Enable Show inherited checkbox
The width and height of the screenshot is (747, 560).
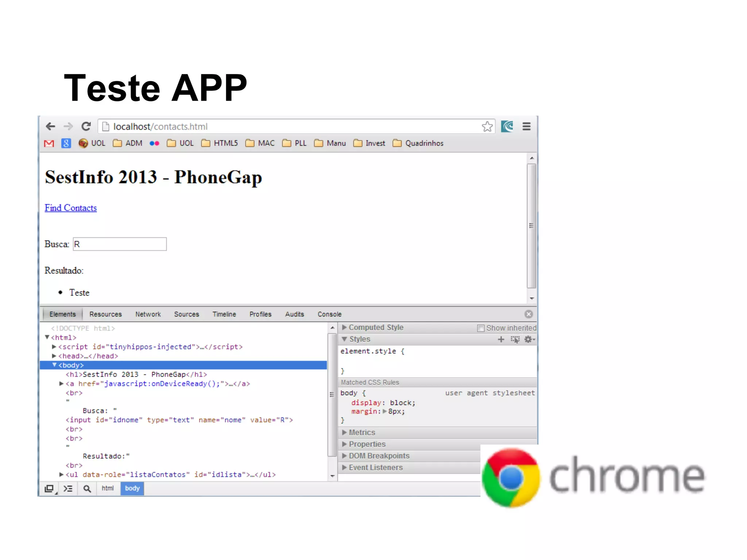[481, 328]
